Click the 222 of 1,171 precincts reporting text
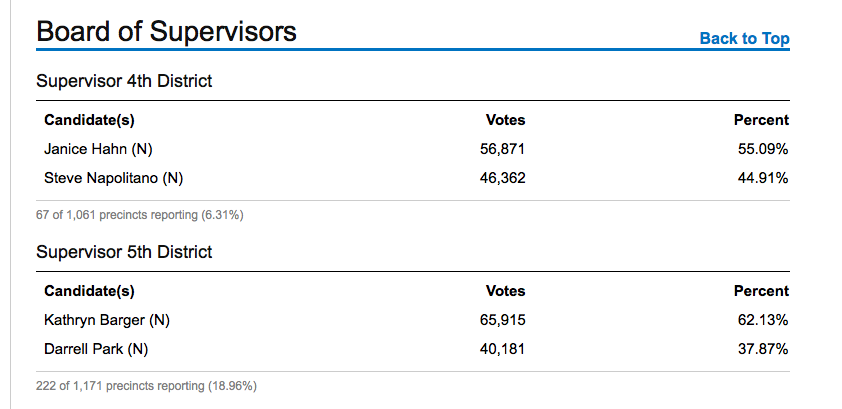The height and width of the screenshot is (409, 842). click(x=147, y=385)
